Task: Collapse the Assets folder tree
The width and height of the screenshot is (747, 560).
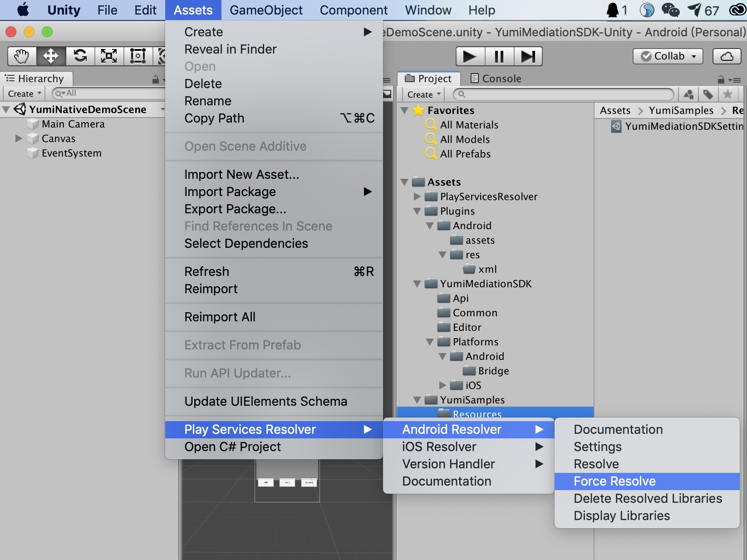Action: click(x=405, y=182)
